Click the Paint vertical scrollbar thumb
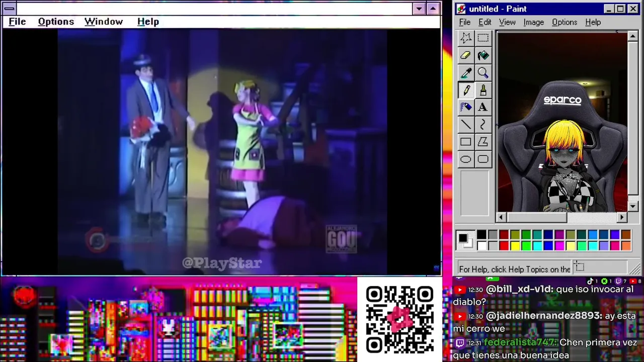Image resolution: width=644 pixels, height=362 pixels. pyautogui.click(x=633, y=118)
